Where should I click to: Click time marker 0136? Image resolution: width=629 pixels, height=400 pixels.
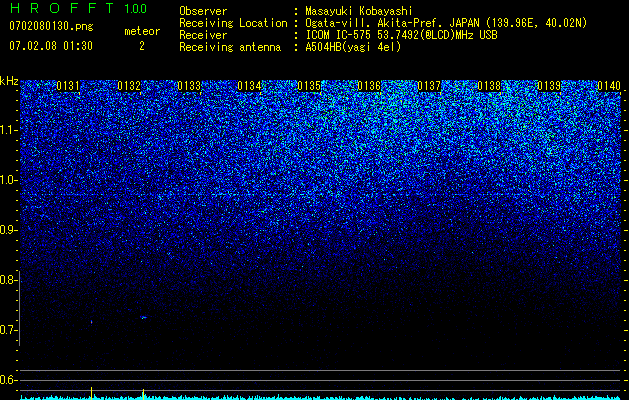(369, 86)
